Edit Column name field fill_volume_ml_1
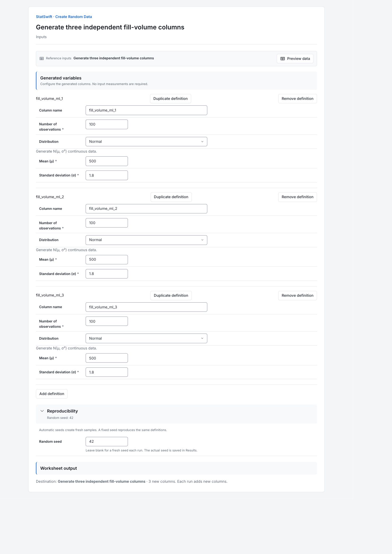The height and width of the screenshot is (554, 392). [x=146, y=110]
